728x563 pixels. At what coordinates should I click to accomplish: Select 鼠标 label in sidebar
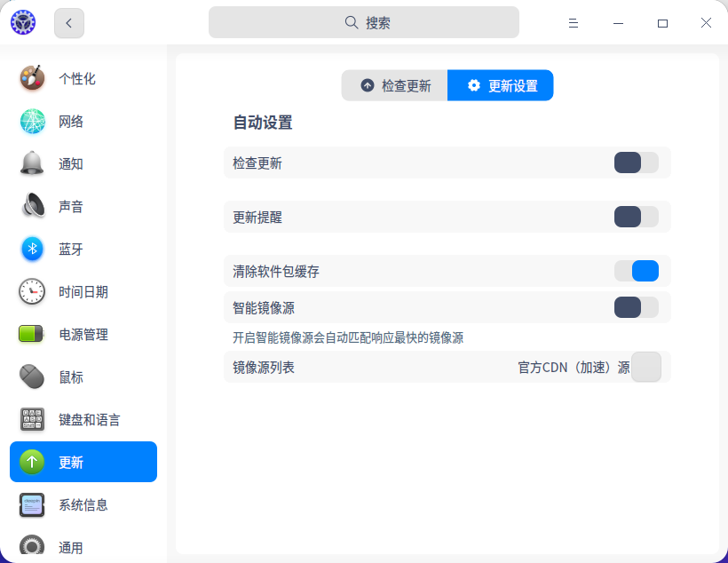click(71, 377)
